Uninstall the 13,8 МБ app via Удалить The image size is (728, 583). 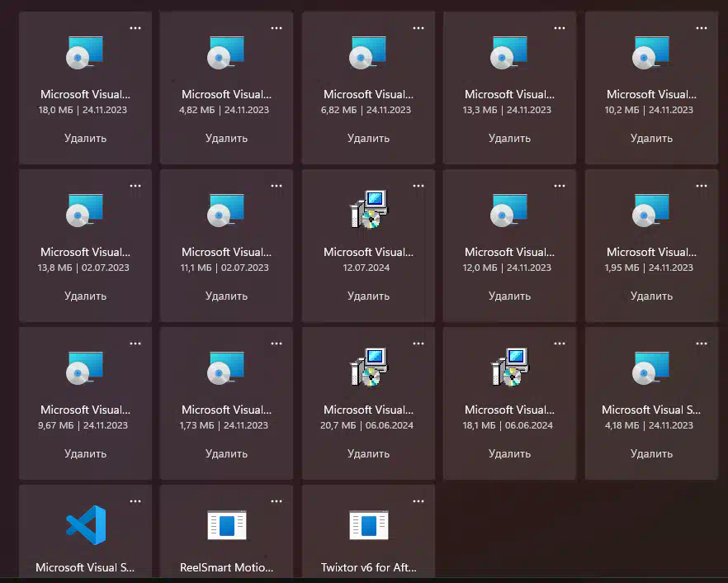tap(86, 296)
